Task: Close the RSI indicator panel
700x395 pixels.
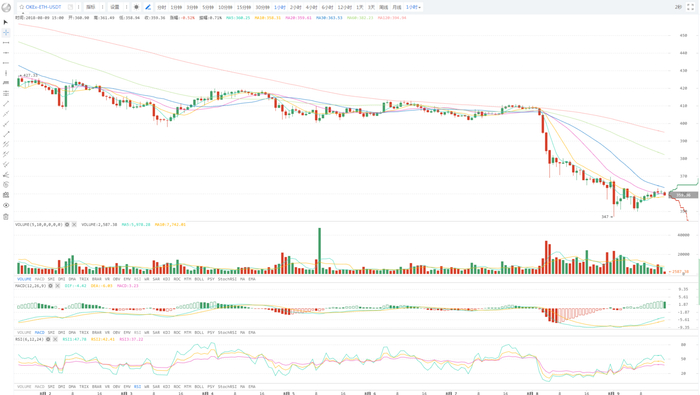Action: coord(55,339)
